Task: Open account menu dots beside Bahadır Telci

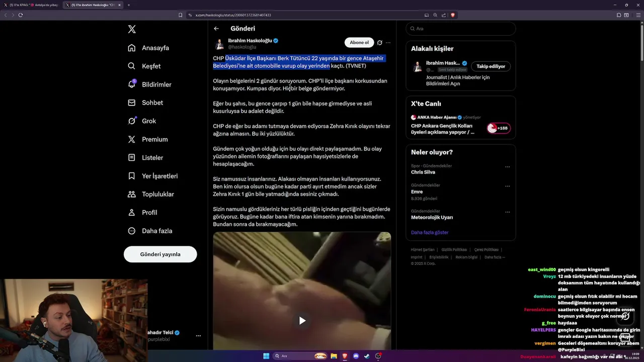Action: (x=198, y=336)
